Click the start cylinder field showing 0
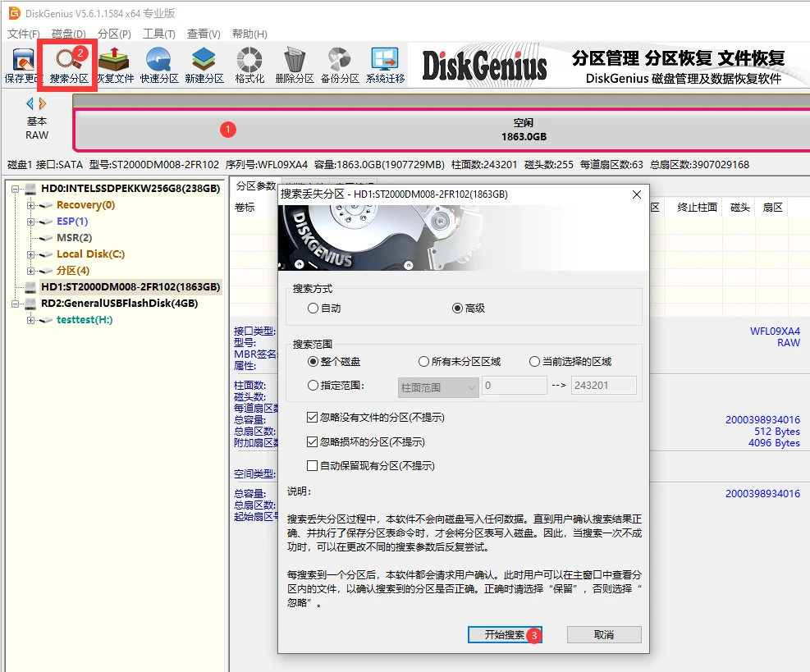 click(514, 386)
